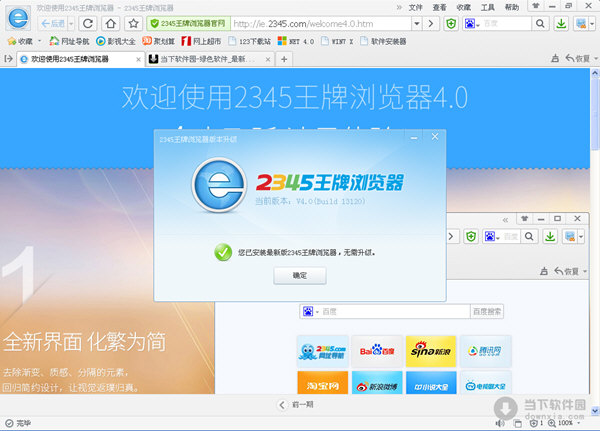Click the 2345网址导航 tile in preview
600x431 pixels.
pyautogui.click(x=323, y=351)
